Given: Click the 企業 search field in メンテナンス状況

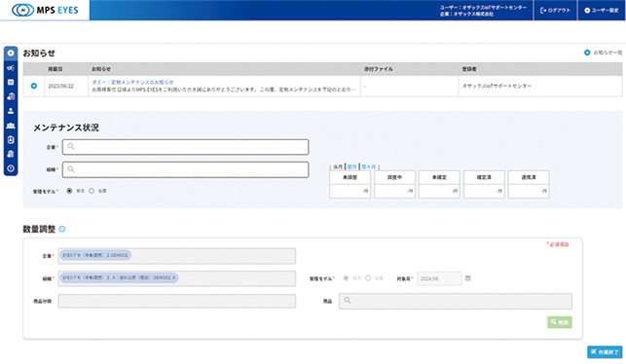Looking at the screenshot, I should pos(185,147).
